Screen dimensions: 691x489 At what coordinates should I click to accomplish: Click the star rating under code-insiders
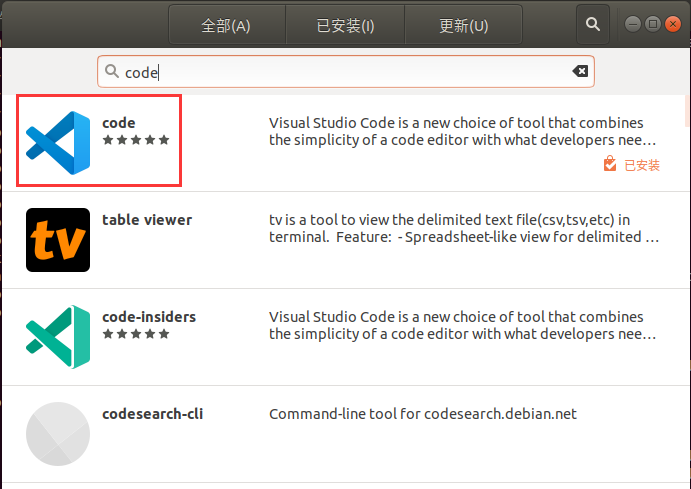136,334
